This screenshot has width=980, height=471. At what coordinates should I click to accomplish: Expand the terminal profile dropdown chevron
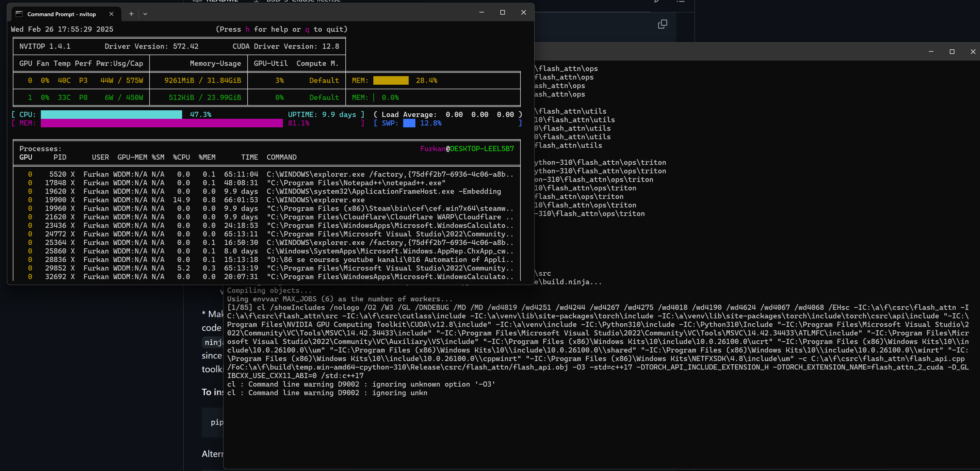145,14
